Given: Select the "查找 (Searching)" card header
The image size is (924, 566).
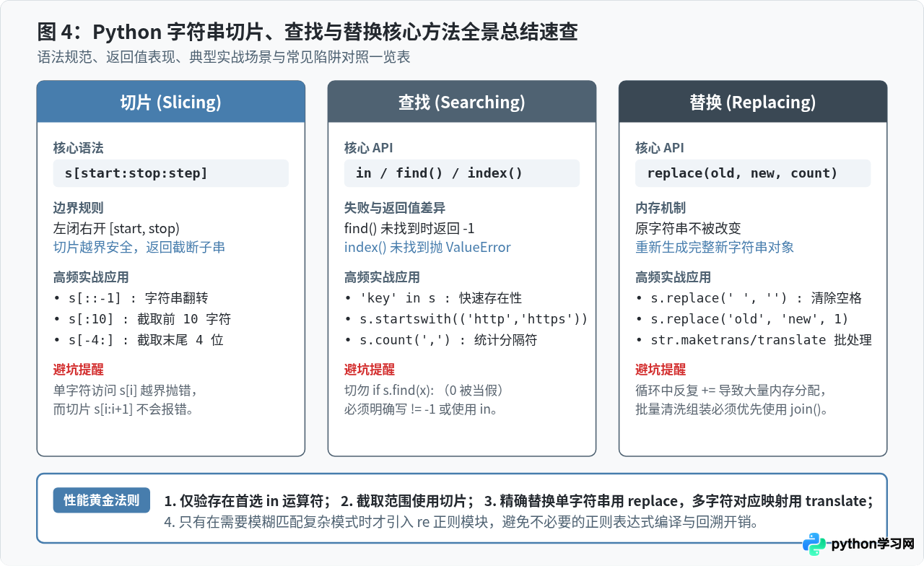Looking at the screenshot, I should point(462,102).
